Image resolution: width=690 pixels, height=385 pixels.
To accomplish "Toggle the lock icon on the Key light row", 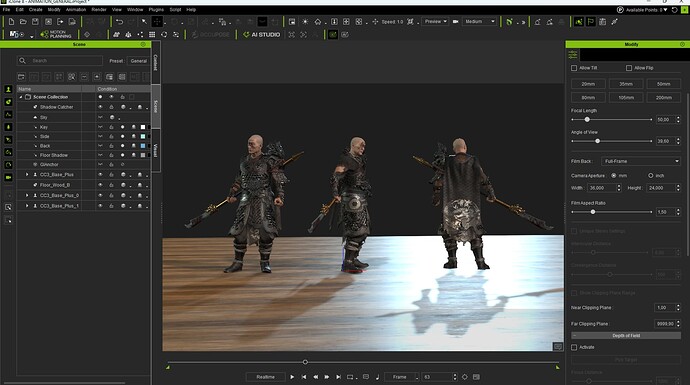I will point(111,127).
